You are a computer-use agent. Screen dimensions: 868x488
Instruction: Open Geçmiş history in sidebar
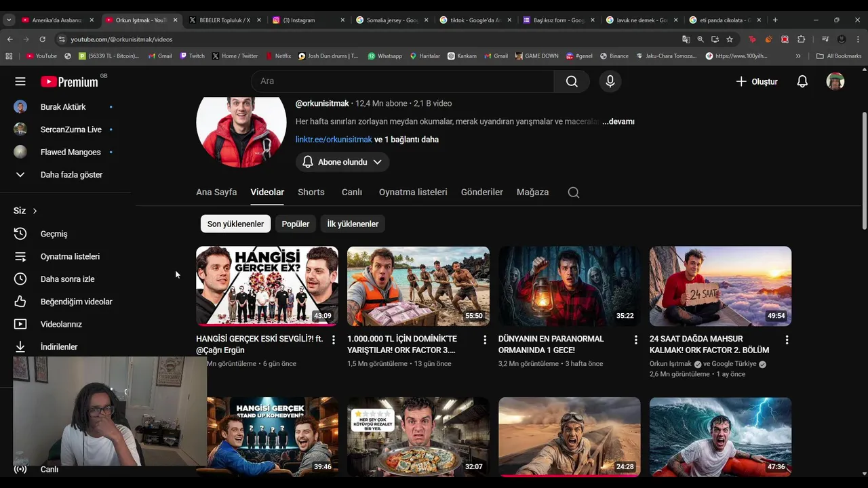tap(54, 234)
